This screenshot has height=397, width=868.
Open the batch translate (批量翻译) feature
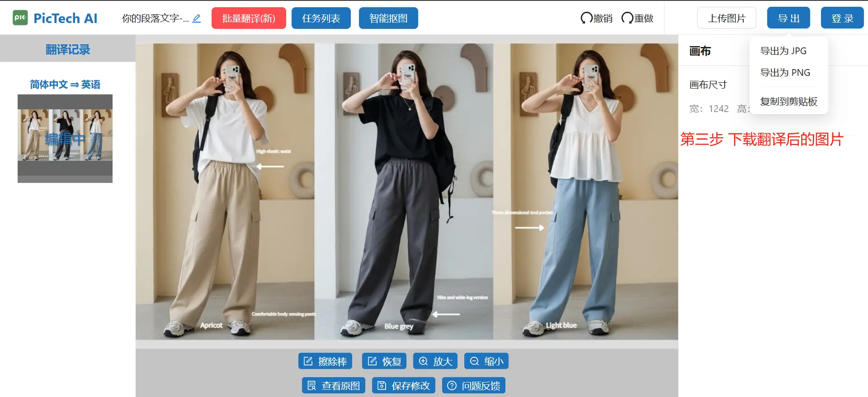coord(249,18)
